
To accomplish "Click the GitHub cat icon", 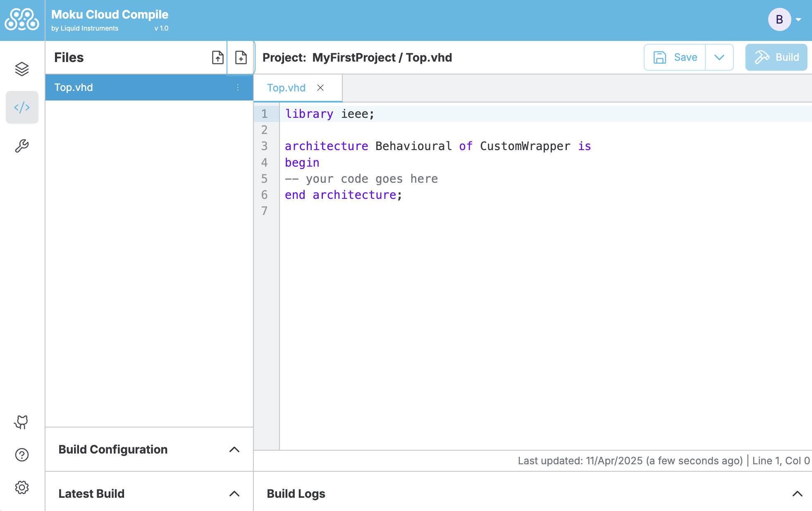I will [x=22, y=422].
